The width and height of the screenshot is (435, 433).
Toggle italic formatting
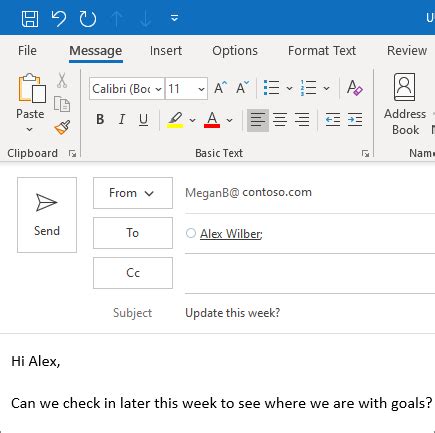(x=122, y=119)
